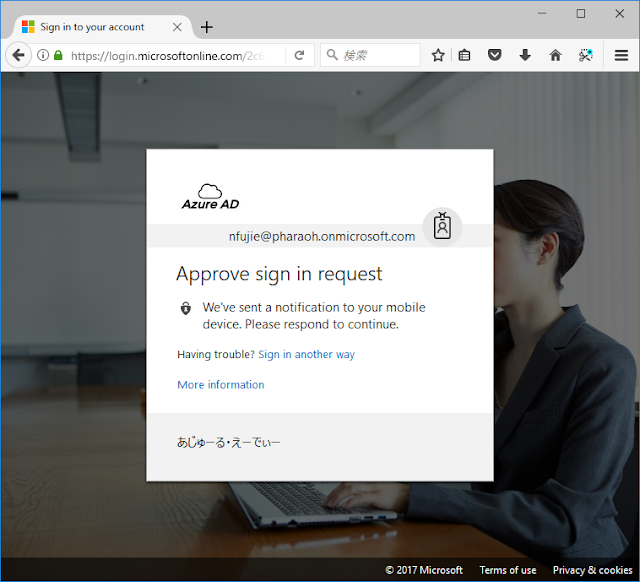640x582 pixels.
Task: Click the '© 2017 Microsoft' footer text
Action: (x=424, y=570)
